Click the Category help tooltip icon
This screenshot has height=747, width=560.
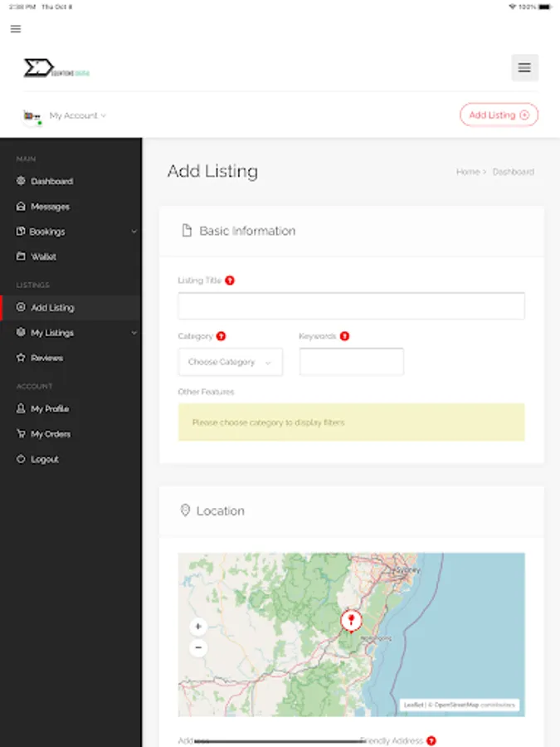(x=221, y=336)
